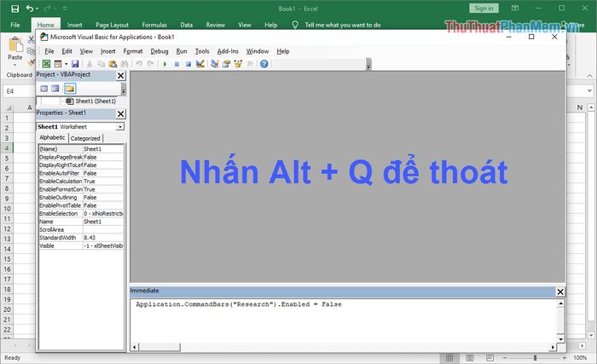Close the Properties - Sheet1 pane

(121, 114)
